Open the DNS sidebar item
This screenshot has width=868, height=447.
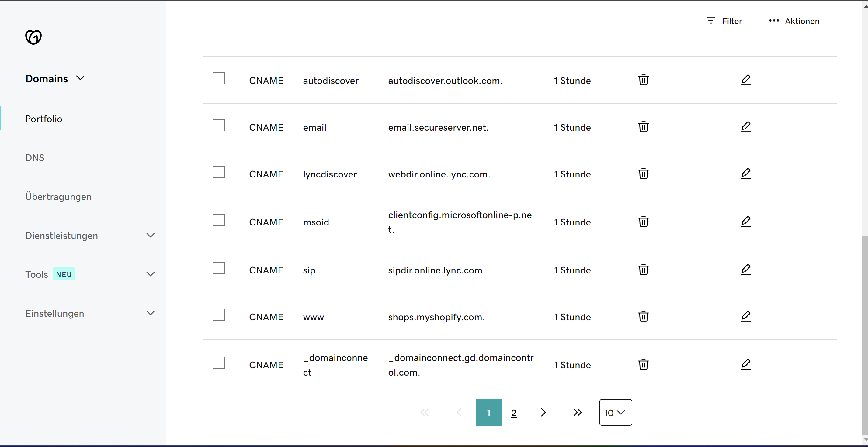tap(35, 157)
